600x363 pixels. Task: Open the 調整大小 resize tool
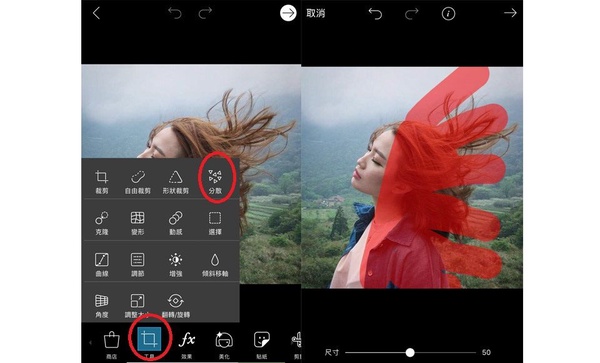(138, 306)
